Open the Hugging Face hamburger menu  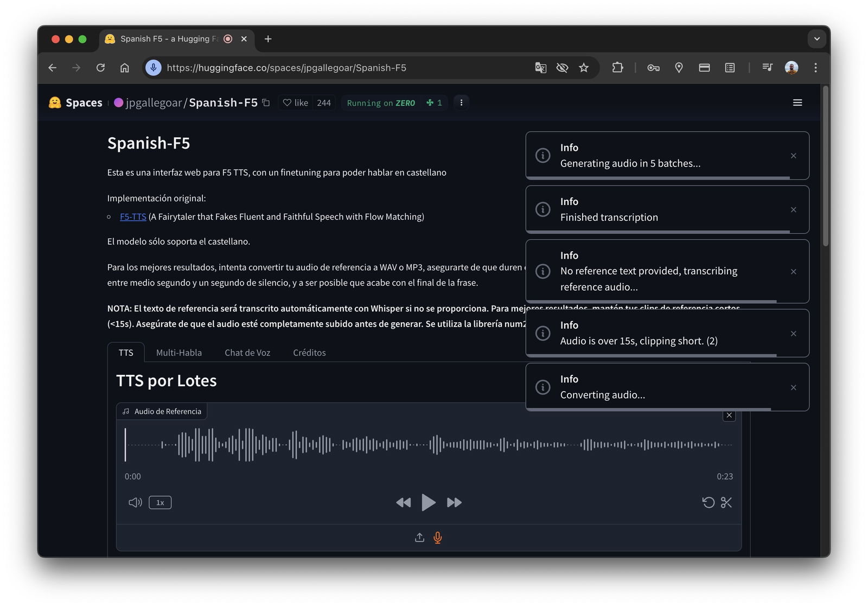click(x=797, y=103)
